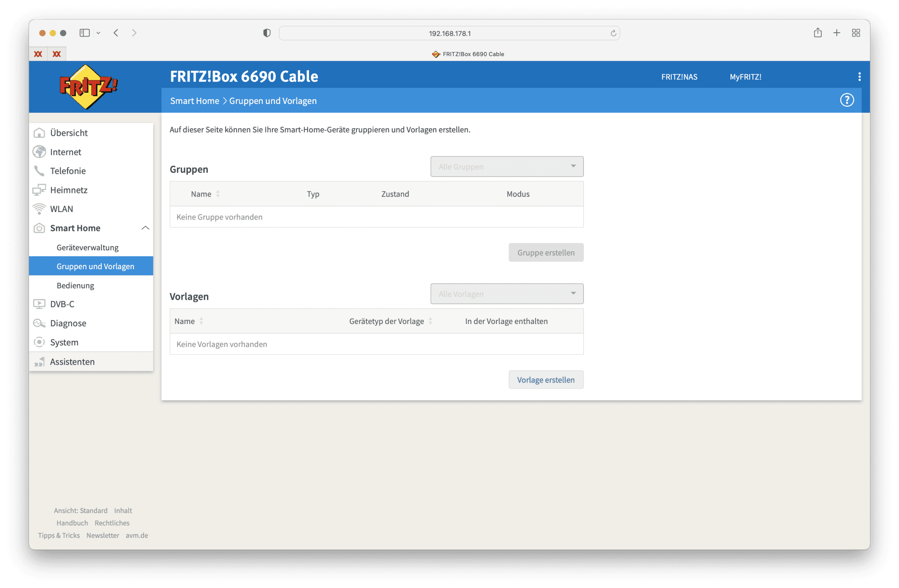Open Rechtliches footer link
The image size is (899, 588).
tap(112, 523)
